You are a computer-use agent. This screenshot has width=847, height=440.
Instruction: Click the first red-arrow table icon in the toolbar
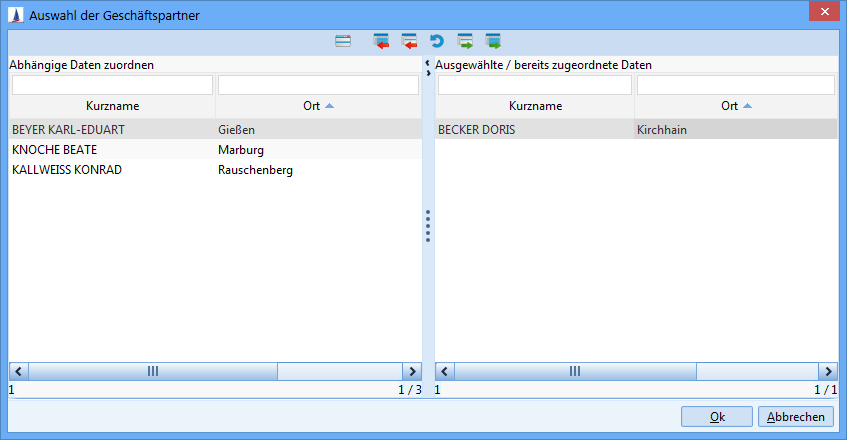pos(380,41)
